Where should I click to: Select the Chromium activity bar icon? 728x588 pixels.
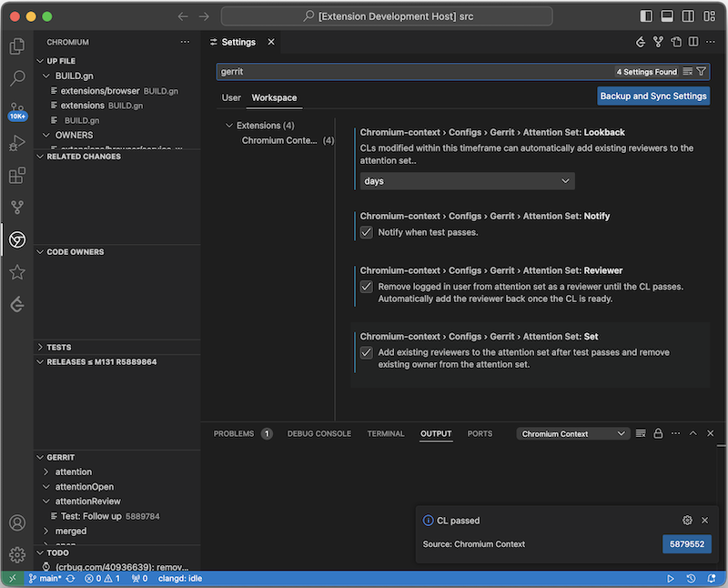[x=17, y=239]
